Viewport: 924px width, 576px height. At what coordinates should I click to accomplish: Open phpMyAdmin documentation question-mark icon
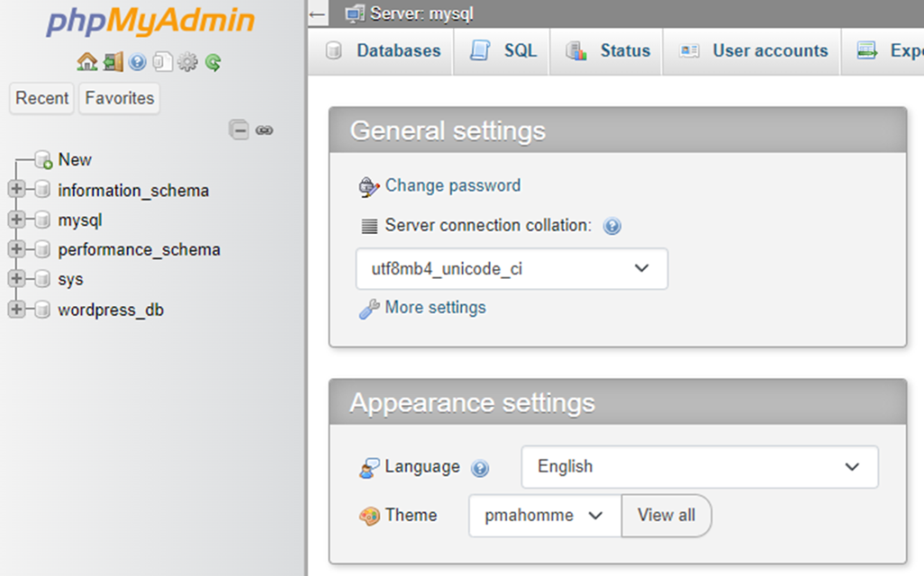[x=137, y=62]
